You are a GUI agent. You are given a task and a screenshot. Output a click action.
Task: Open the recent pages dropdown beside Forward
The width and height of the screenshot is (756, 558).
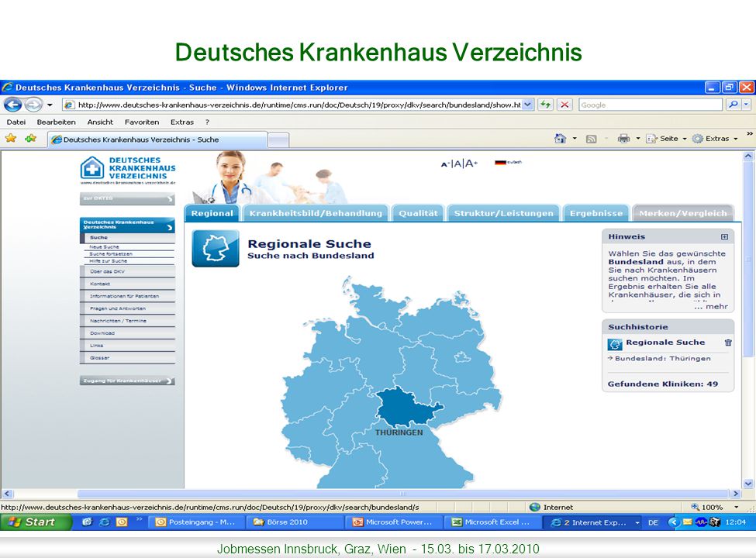(x=50, y=105)
